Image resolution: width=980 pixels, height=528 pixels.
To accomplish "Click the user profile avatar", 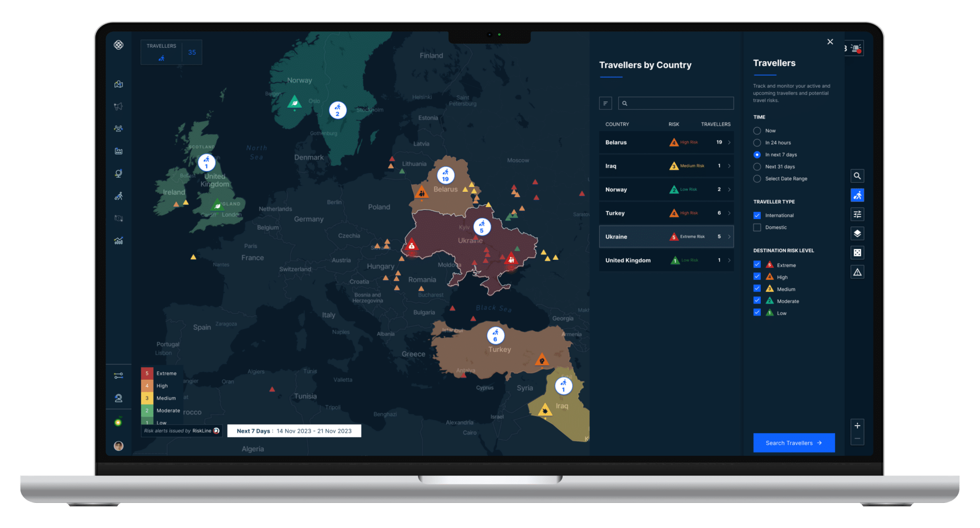I will pos(119,446).
